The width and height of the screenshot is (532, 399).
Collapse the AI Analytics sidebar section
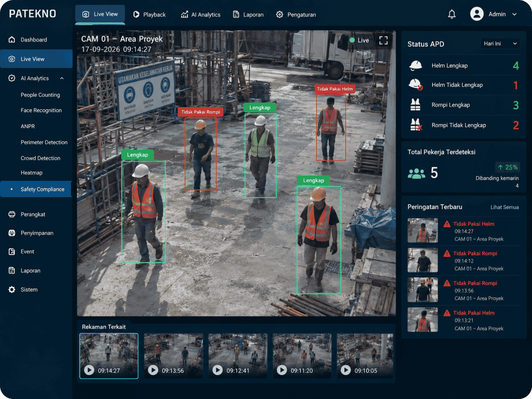point(62,78)
